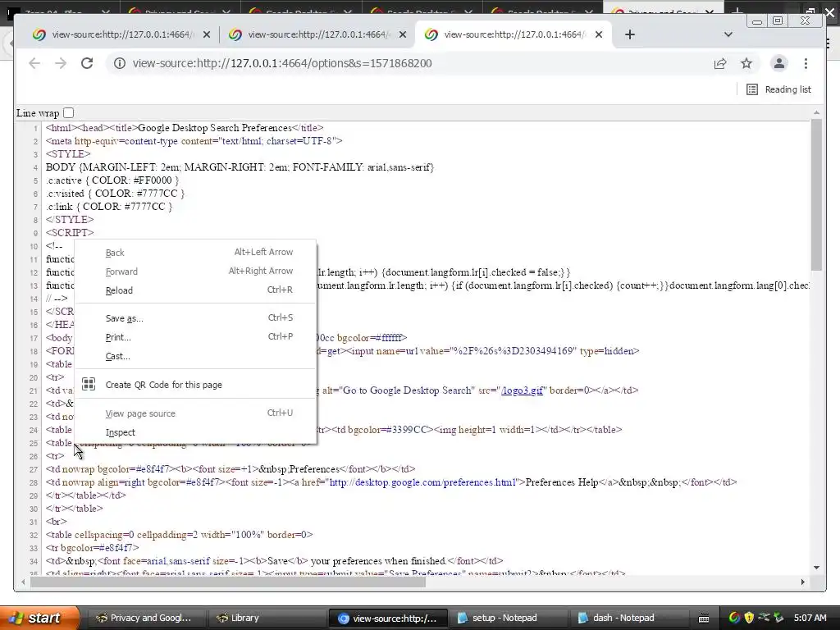Click the Google Desktop swirl tray icon
The height and width of the screenshot is (630, 840).
pos(734,618)
